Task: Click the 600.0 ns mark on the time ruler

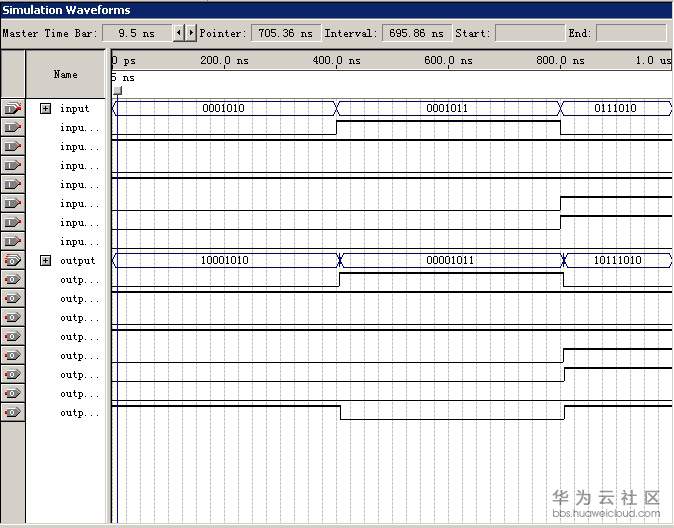Action: coord(448,61)
